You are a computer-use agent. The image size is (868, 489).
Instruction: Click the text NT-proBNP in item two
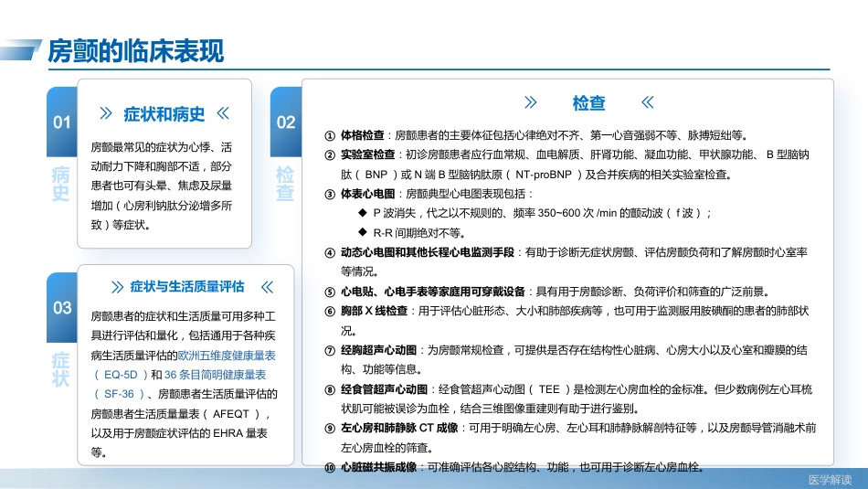(x=543, y=175)
